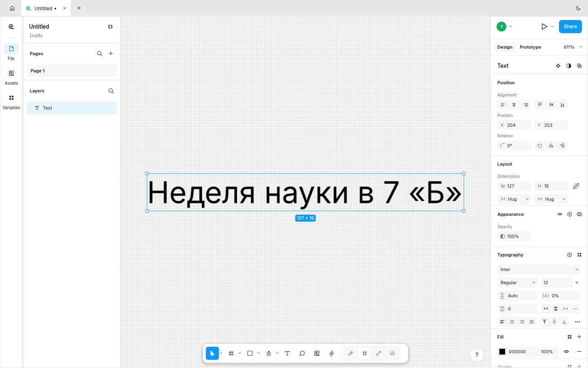Screen dimensions: 588x368
Task: Switch to the Prototype tab
Action: 530,47
